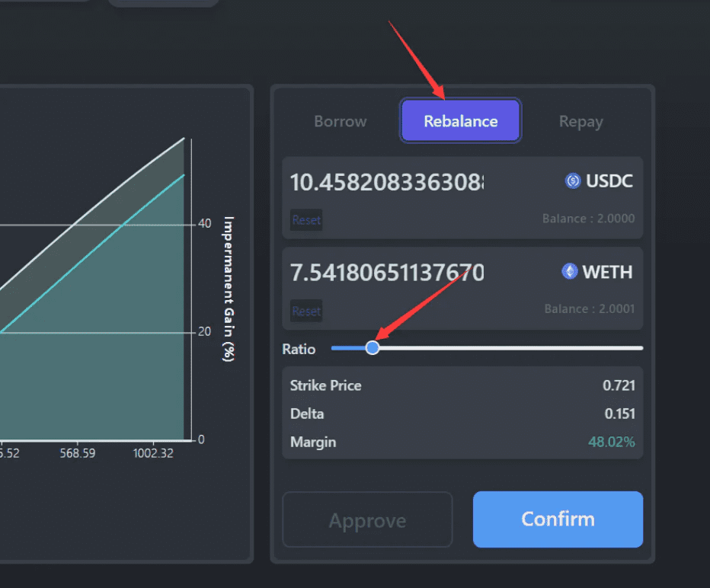Click the 48.02% Margin value
Image resolution: width=710 pixels, height=588 pixels.
(x=612, y=442)
